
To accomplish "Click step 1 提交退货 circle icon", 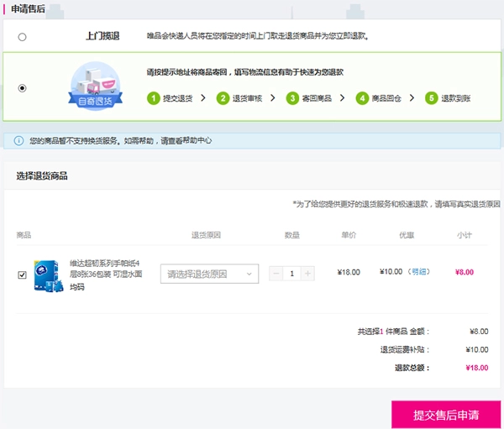I will pyautogui.click(x=153, y=98).
